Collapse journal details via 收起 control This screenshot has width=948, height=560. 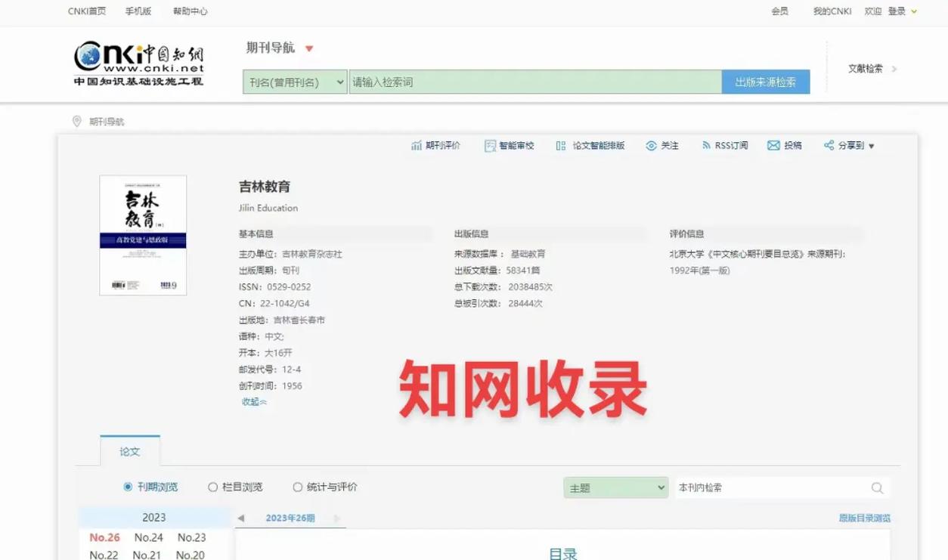pos(252,401)
